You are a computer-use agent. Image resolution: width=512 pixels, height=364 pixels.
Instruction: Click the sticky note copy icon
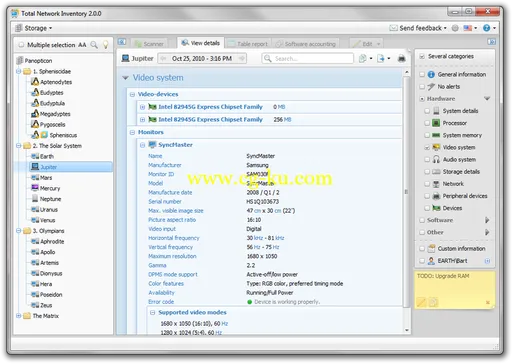pyautogui.click(x=433, y=302)
